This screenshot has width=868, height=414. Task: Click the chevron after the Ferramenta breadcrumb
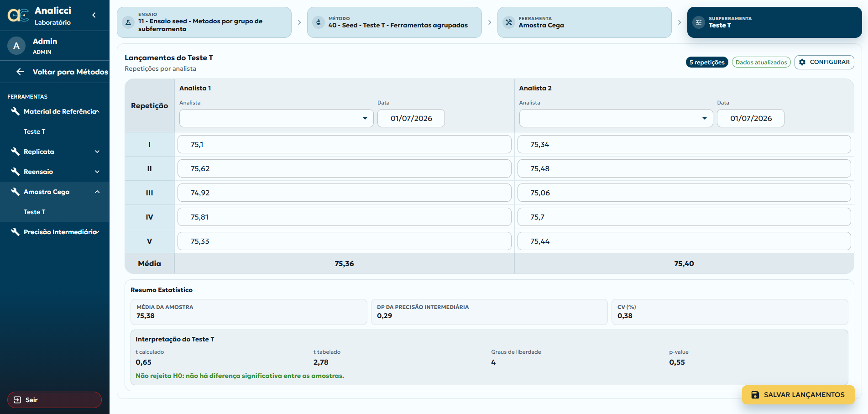point(680,22)
